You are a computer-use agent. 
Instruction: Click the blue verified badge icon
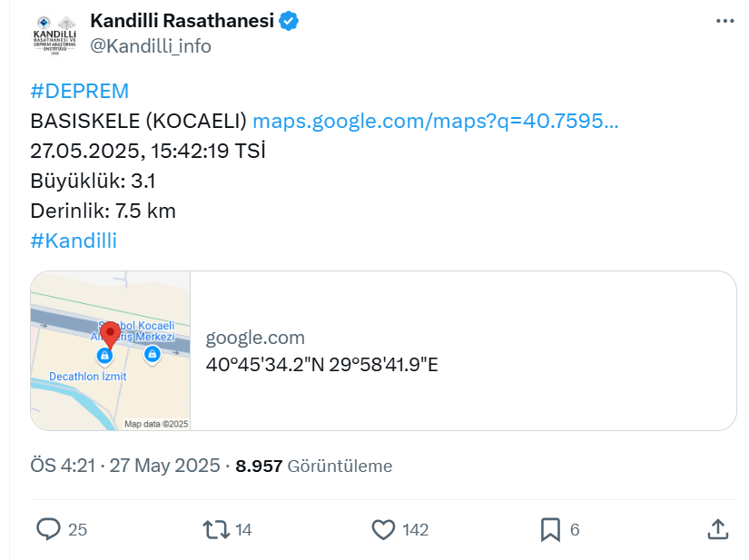tap(289, 21)
